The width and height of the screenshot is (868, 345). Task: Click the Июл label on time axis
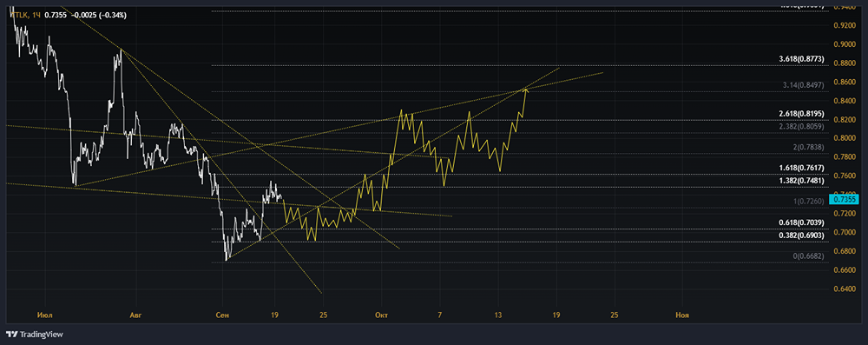click(x=45, y=315)
